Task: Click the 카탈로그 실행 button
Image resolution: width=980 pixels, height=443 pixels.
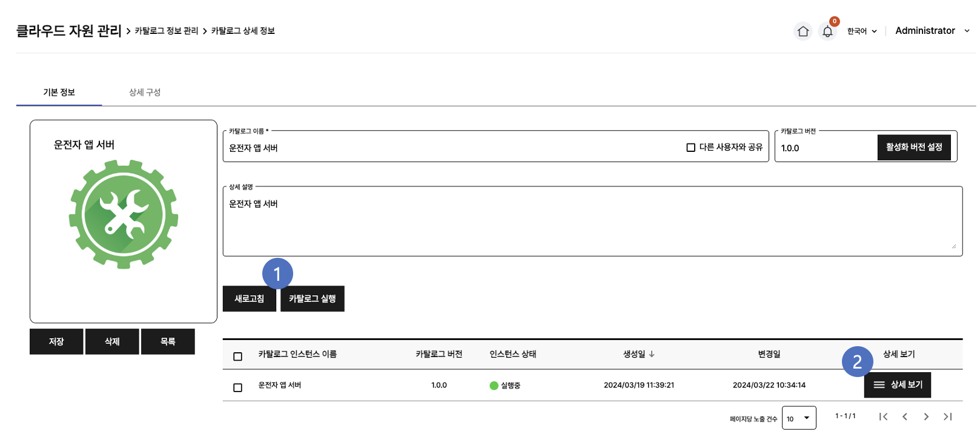Action: 312,299
